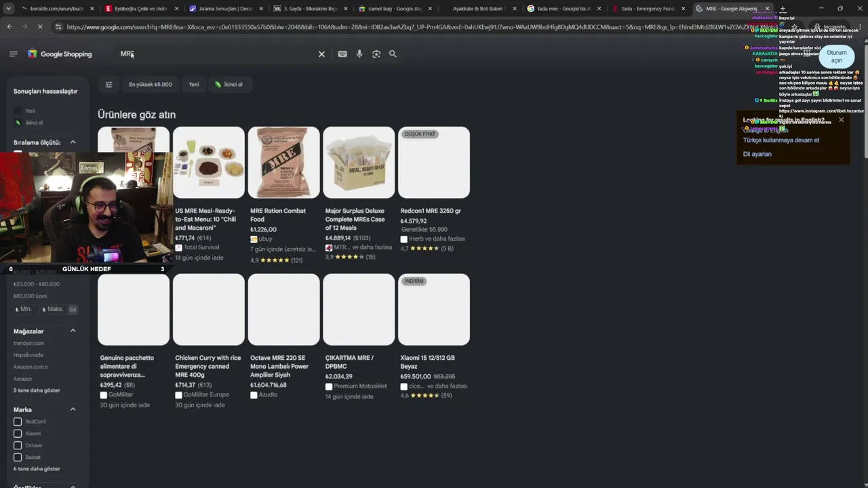Click Türkçe kullanmaya devam et link
Screen dimensions: 868x488
(781, 140)
